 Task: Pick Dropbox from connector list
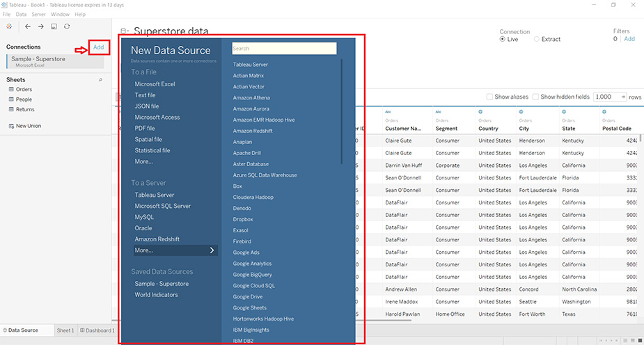pyautogui.click(x=243, y=220)
